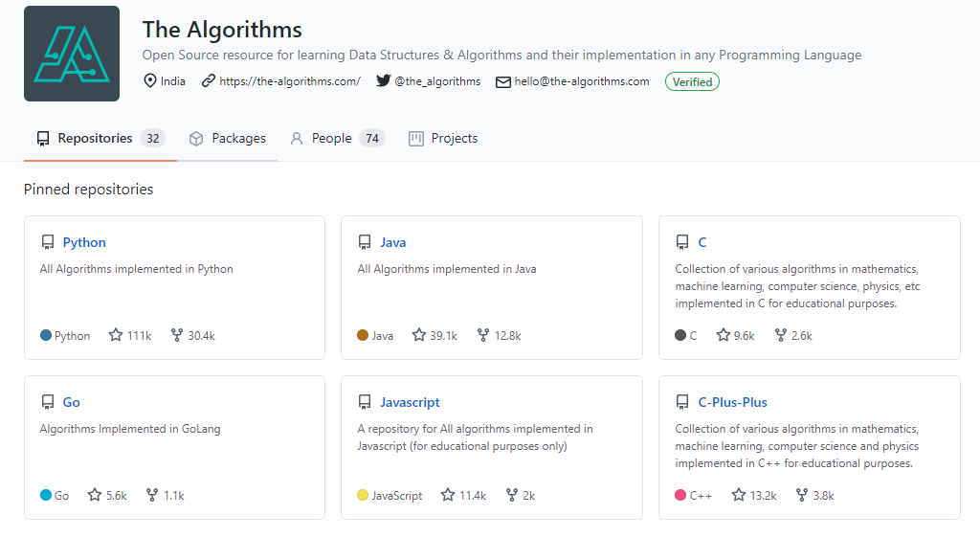Click the fork icon on Javascript card
The height and width of the screenshot is (538, 980).
(512, 496)
